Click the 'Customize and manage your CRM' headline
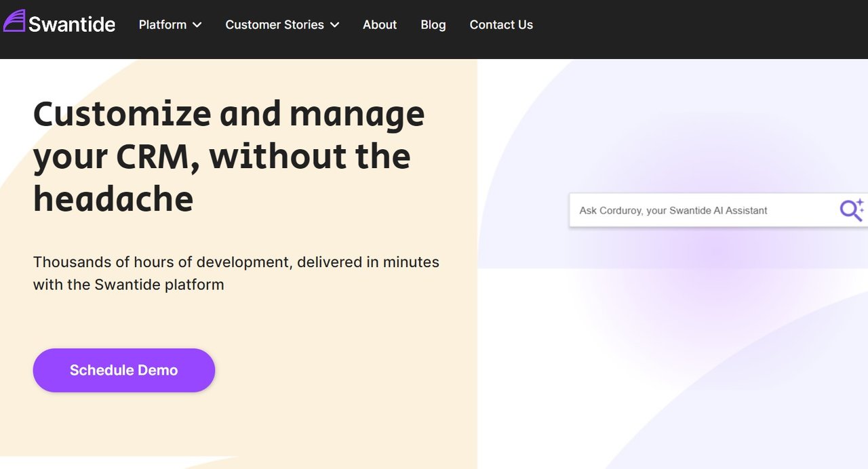Image resolution: width=868 pixels, height=469 pixels. pyautogui.click(x=229, y=156)
